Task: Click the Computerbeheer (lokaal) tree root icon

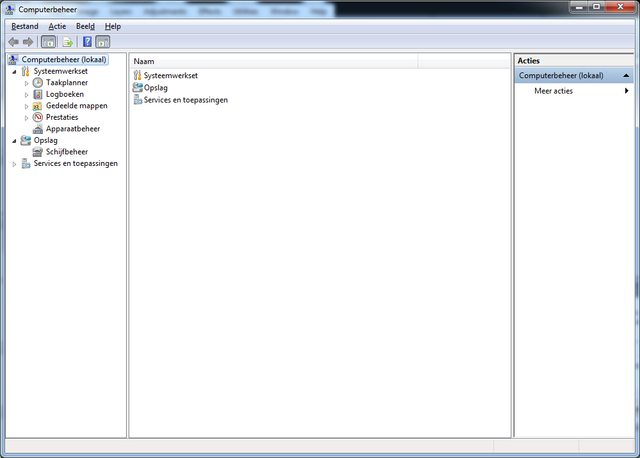Action: [13, 60]
